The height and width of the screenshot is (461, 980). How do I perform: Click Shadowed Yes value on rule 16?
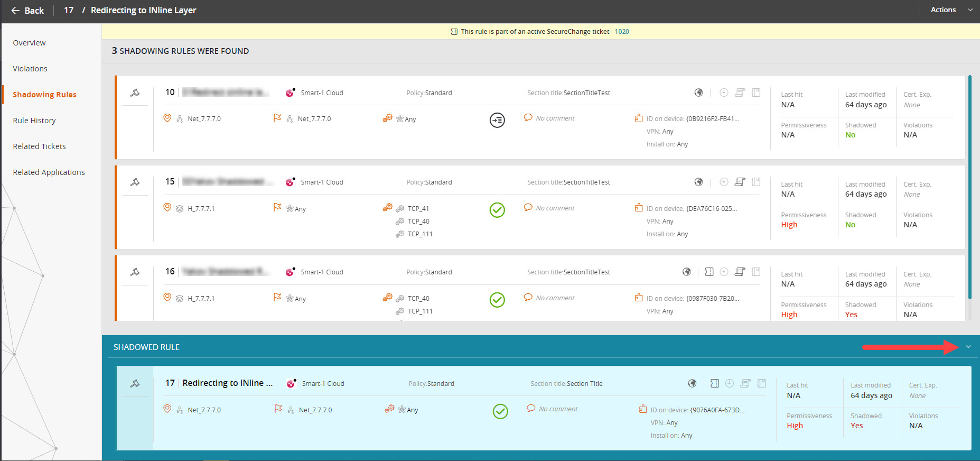[851, 315]
